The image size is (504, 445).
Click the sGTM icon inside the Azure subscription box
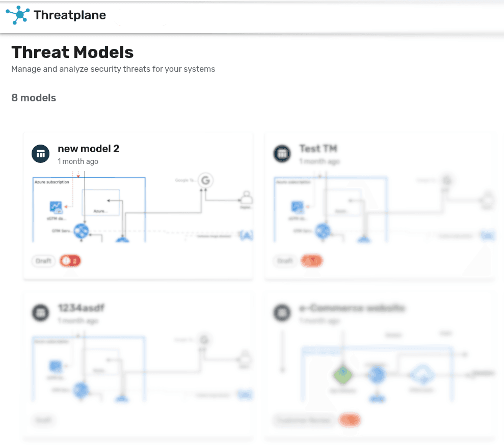tap(56, 206)
